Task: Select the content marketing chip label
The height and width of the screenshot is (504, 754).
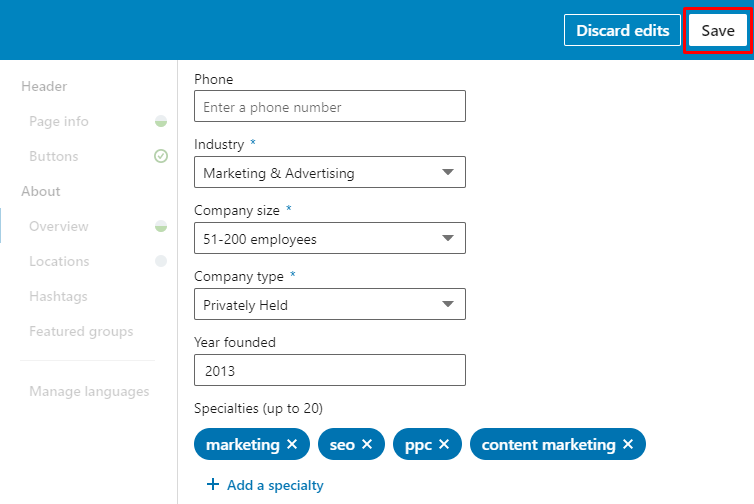Action: (x=549, y=444)
